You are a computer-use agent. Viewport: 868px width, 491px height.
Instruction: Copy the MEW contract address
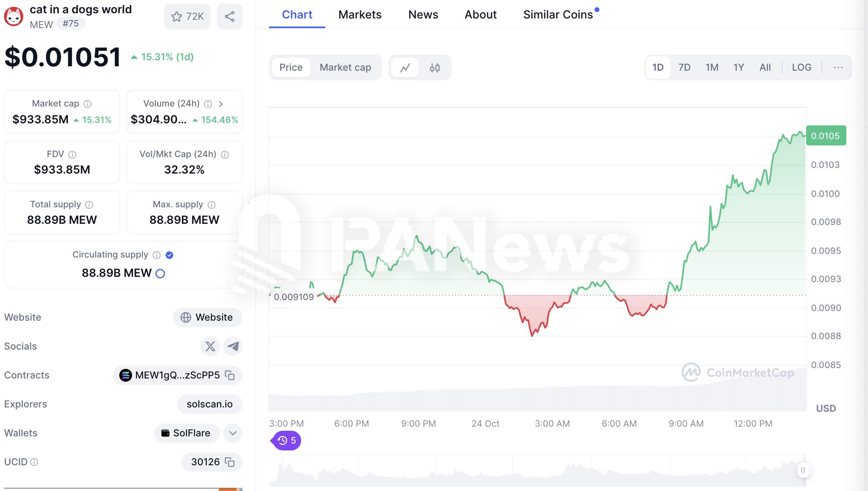230,375
